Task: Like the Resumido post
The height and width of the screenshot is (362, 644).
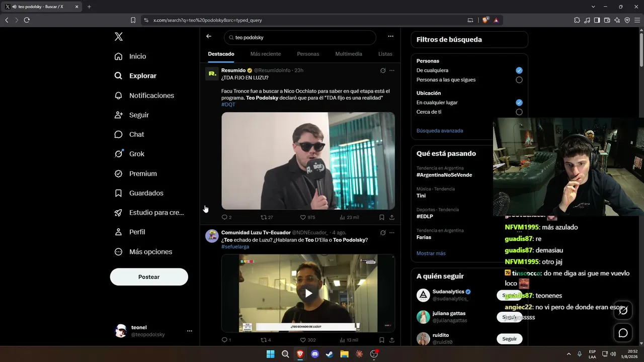Action: pos(307,217)
